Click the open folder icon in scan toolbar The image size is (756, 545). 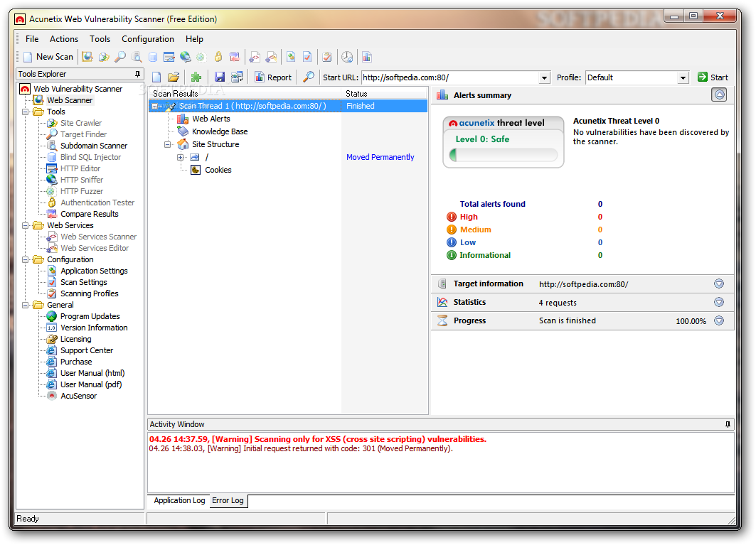pos(174,77)
